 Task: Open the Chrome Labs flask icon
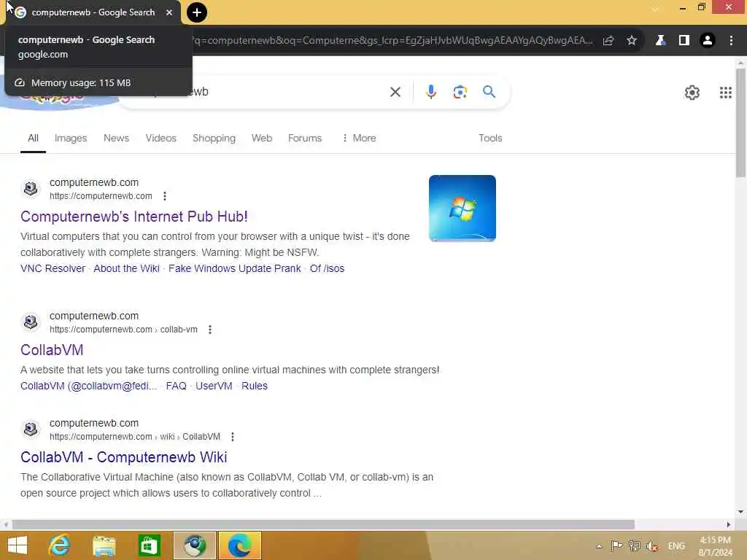(659, 41)
